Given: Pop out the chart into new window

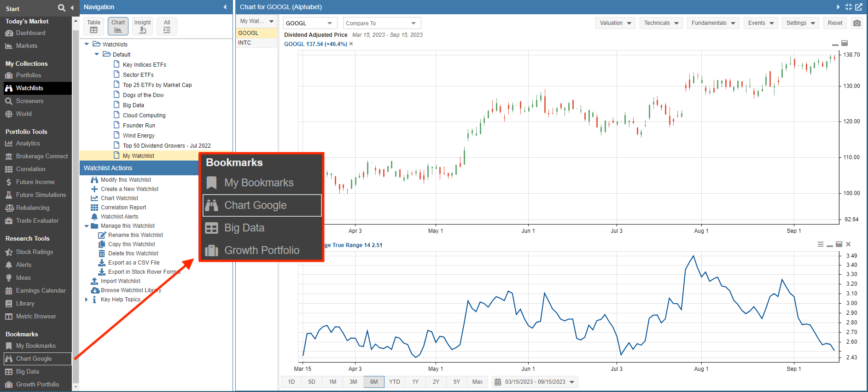Looking at the screenshot, I should (859, 7).
